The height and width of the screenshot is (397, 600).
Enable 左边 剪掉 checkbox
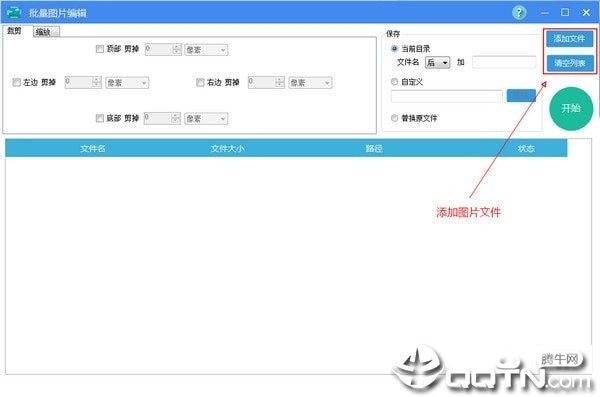pos(16,82)
